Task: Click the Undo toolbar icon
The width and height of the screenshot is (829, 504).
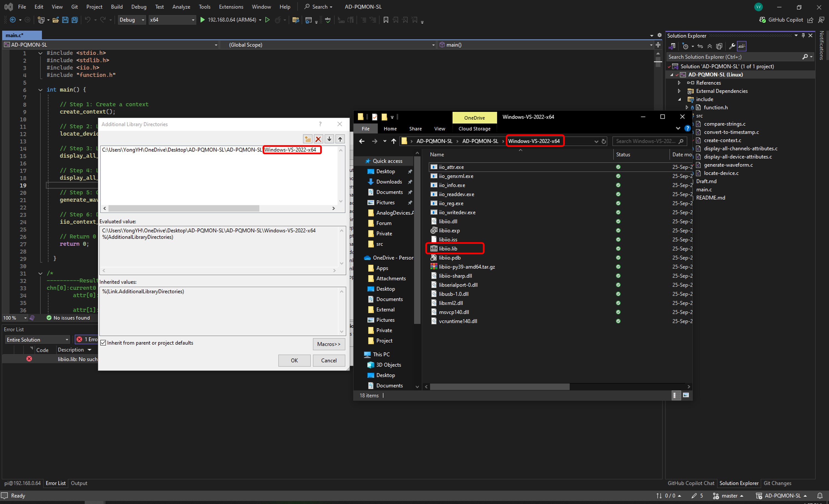Action: 87,20
